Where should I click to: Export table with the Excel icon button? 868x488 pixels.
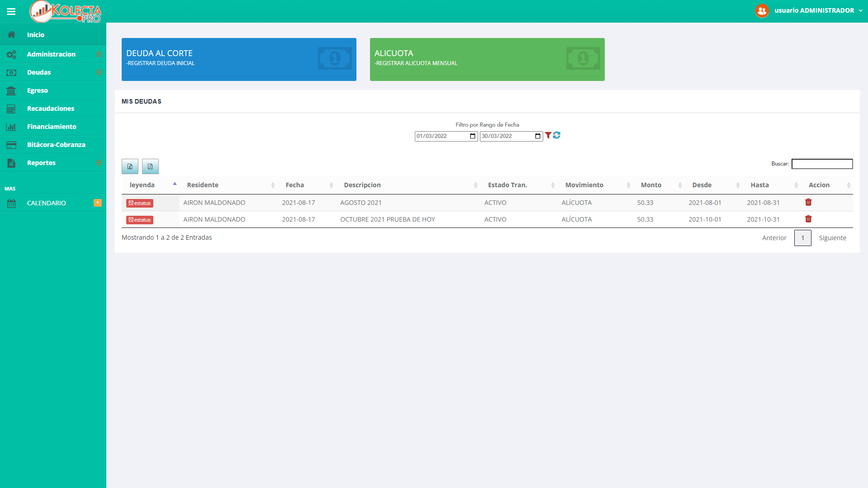(130, 166)
